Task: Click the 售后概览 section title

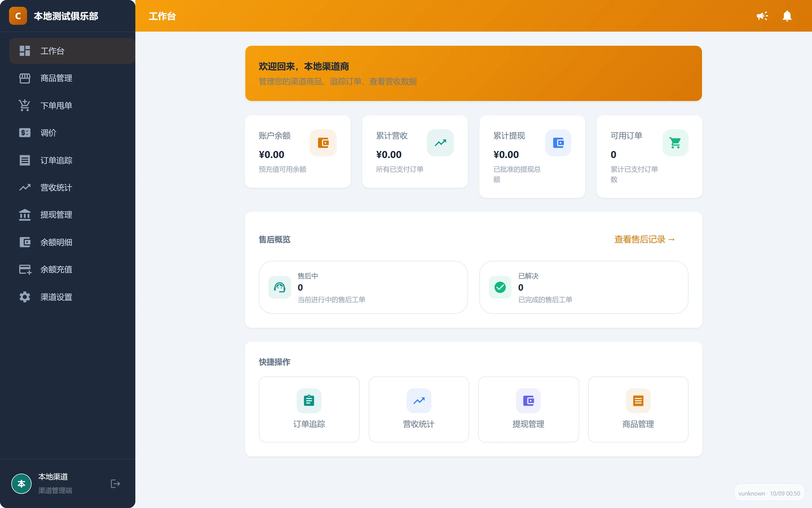Action: click(274, 240)
